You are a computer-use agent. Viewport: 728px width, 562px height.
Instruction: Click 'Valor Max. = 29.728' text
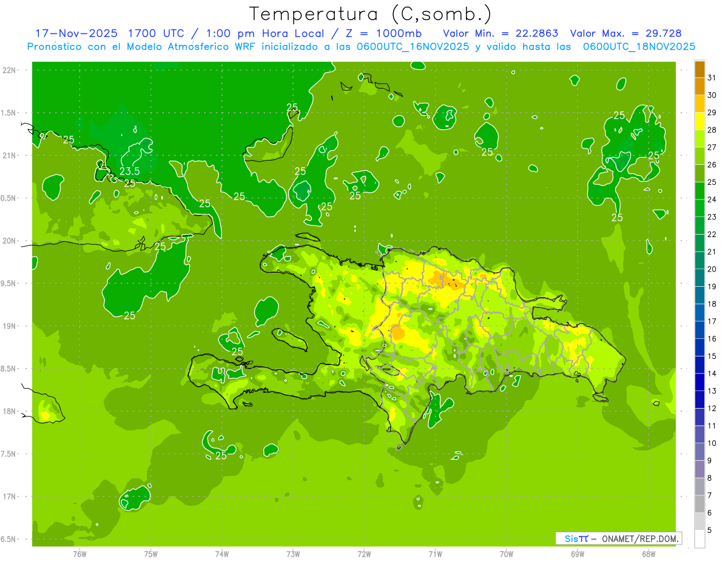coord(625,33)
